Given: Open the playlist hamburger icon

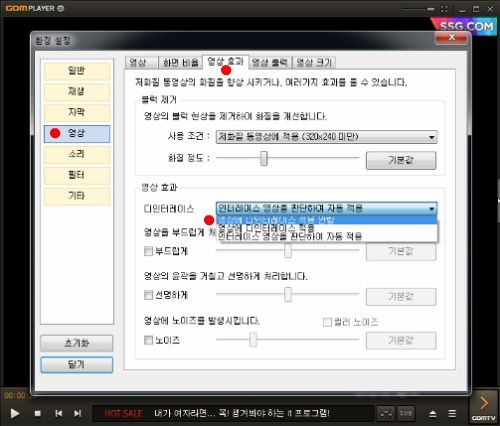Looking at the screenshot, I should tap(452, 414).
